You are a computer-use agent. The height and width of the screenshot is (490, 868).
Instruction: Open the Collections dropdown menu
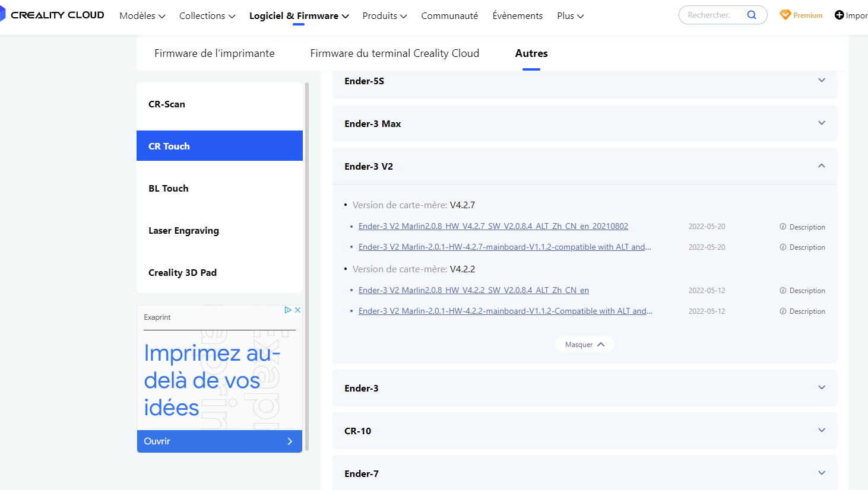[x=207, y=16]
